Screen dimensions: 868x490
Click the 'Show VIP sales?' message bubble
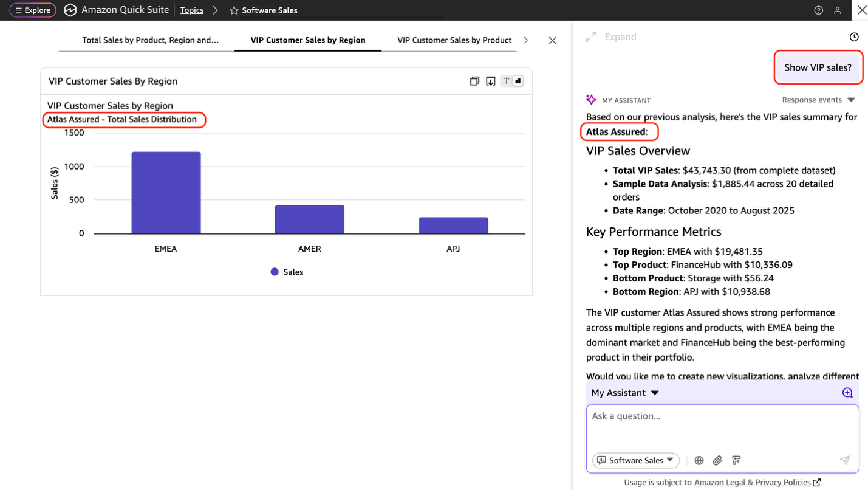tap(818, 67)
